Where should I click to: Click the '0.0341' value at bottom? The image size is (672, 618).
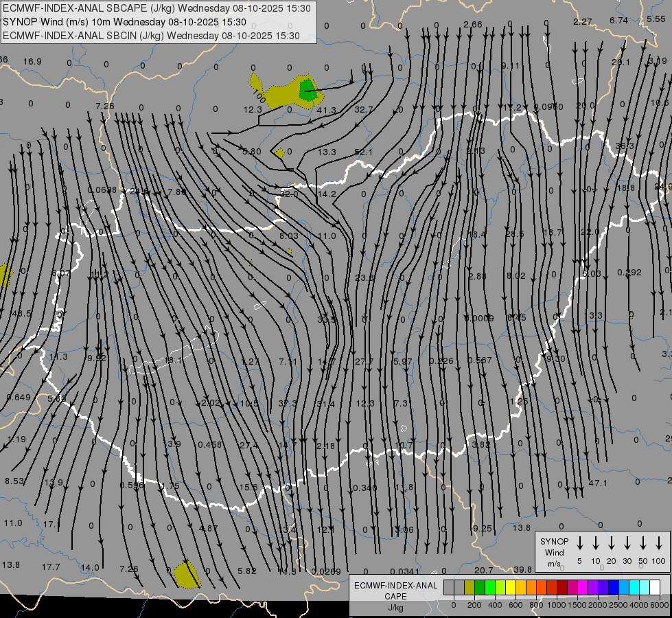click(405, 571)
